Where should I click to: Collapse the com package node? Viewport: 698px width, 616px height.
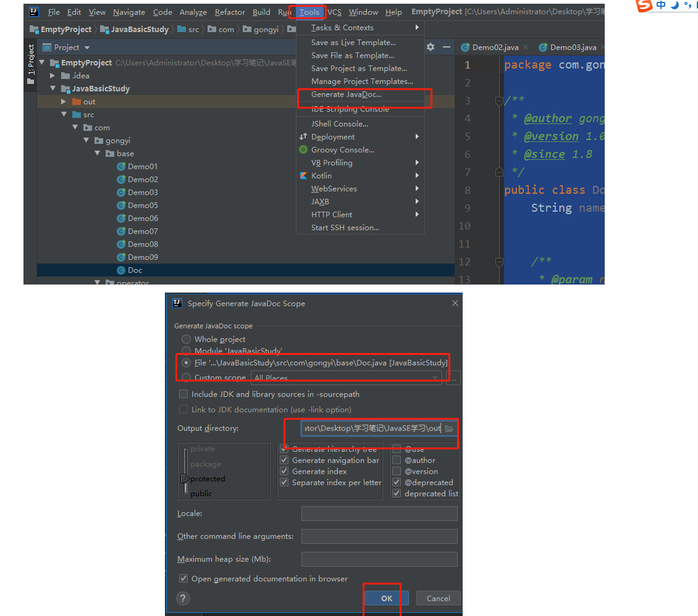click(75, 127)
